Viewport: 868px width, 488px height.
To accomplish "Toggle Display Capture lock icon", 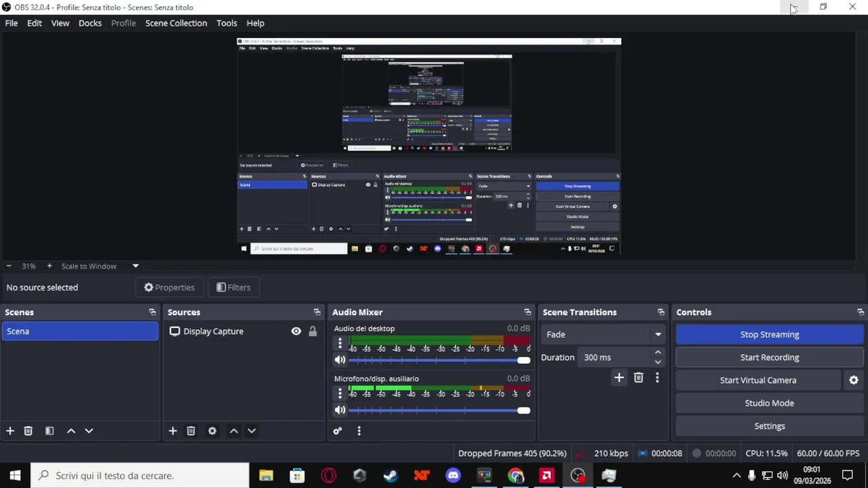I will point(313,331).
